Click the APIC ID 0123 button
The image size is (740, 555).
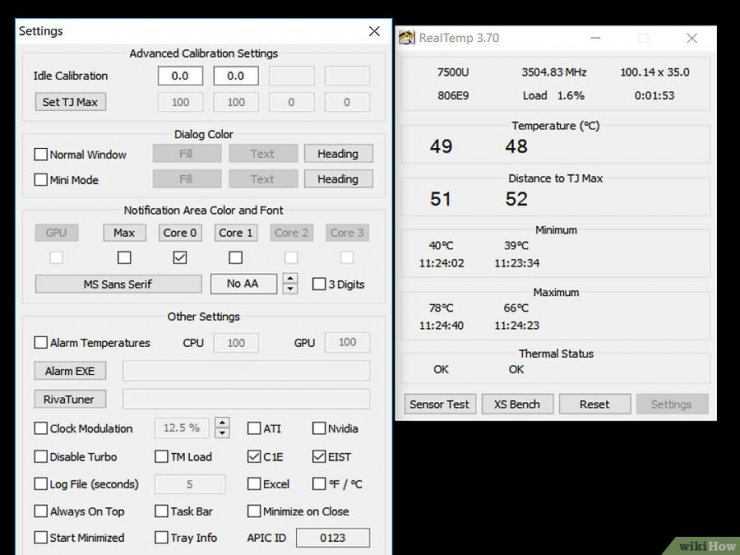pyautogui.click(x=333, y=538)
